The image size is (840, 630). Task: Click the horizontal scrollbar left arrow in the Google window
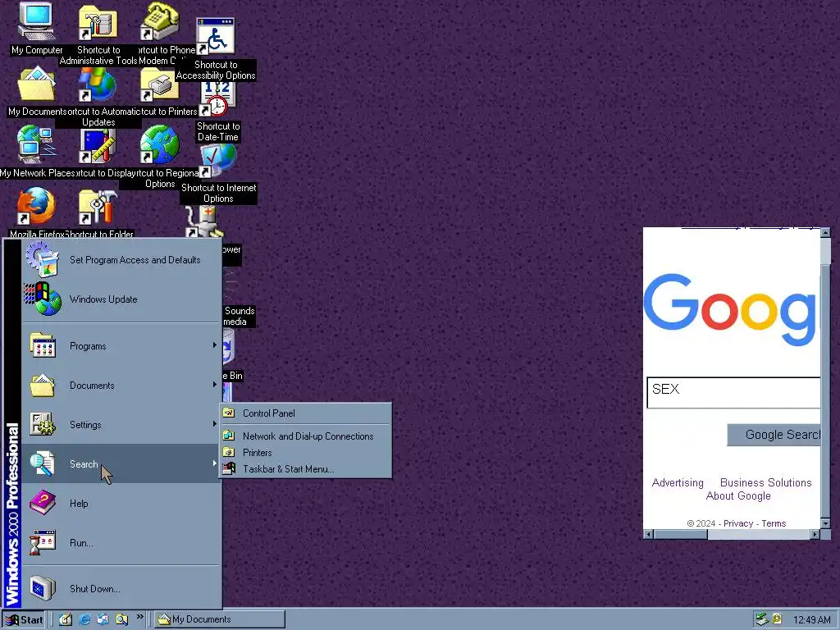648,534
